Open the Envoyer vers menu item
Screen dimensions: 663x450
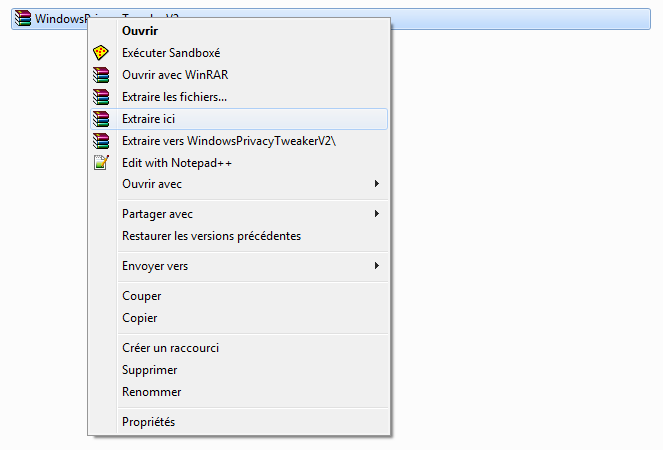239,266
